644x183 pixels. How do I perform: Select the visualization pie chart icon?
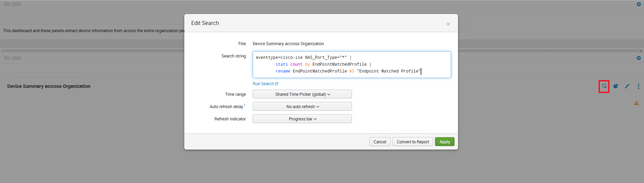(x=616, y=86)
